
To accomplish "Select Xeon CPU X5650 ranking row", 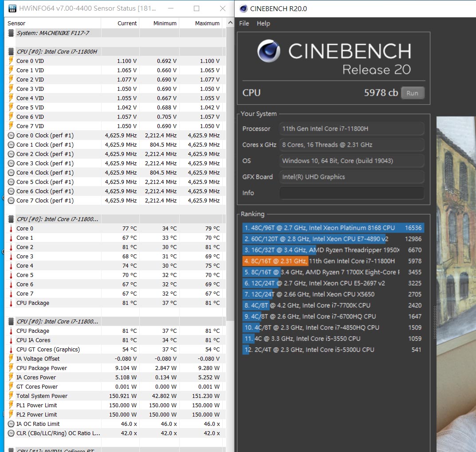I will pos(333,294).
